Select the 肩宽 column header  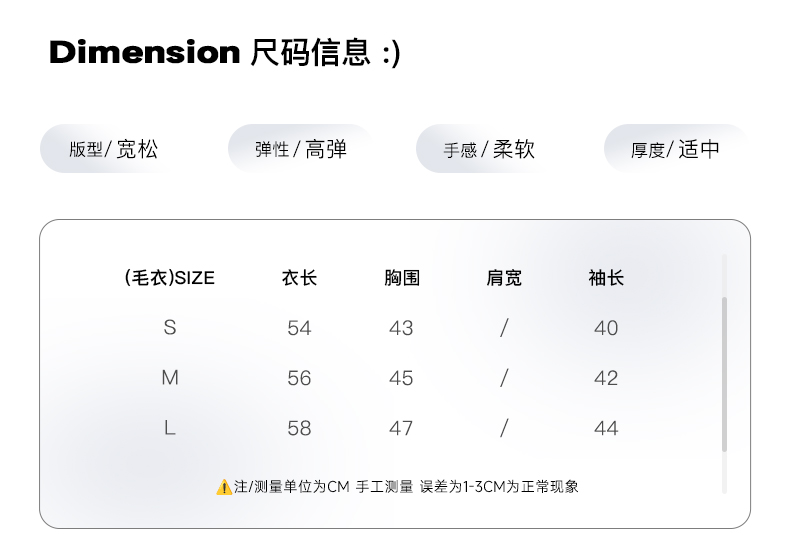click(504, 278)
